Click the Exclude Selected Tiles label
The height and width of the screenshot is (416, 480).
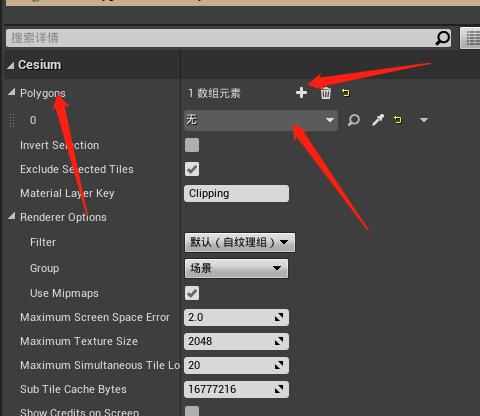tap(77, 169)
